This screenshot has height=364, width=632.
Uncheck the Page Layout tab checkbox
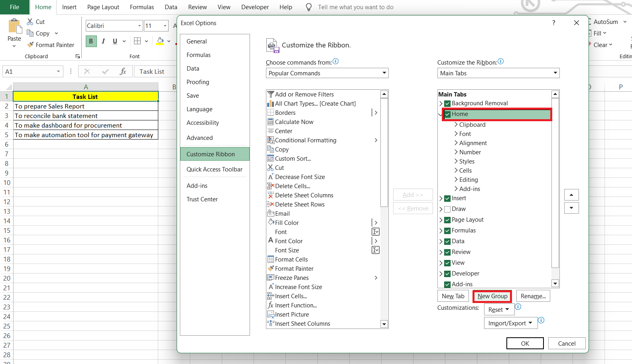pyautogui.click(x=447, y=220)
